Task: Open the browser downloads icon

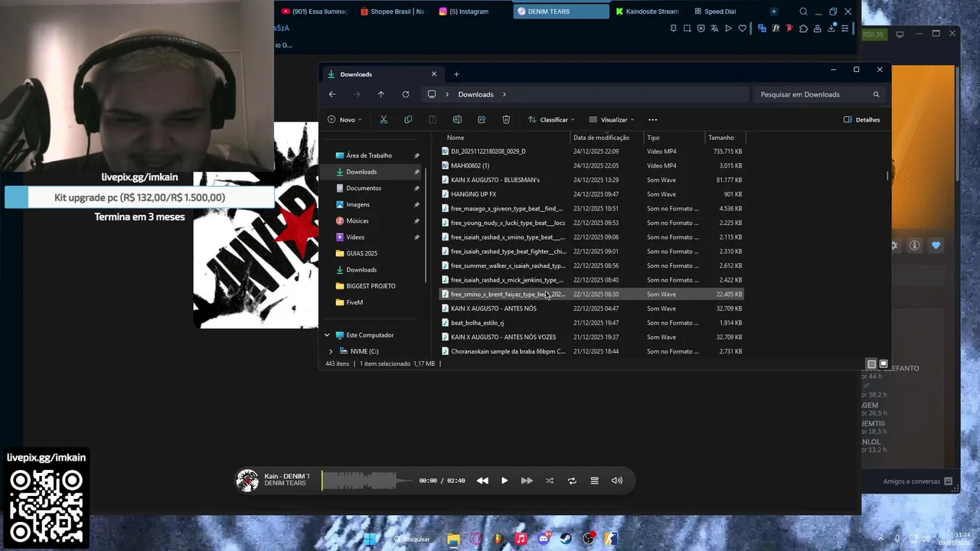Action: [831, 28]
